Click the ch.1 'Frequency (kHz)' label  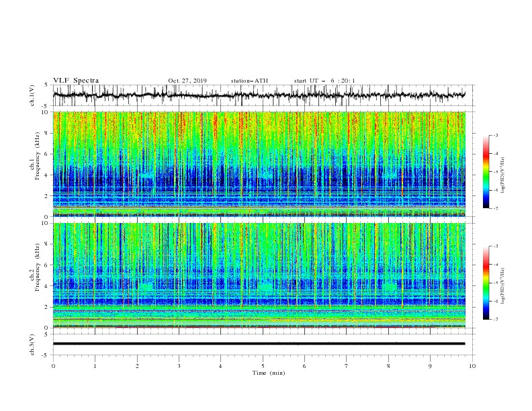pyautogui.click(x=38, y=156)
